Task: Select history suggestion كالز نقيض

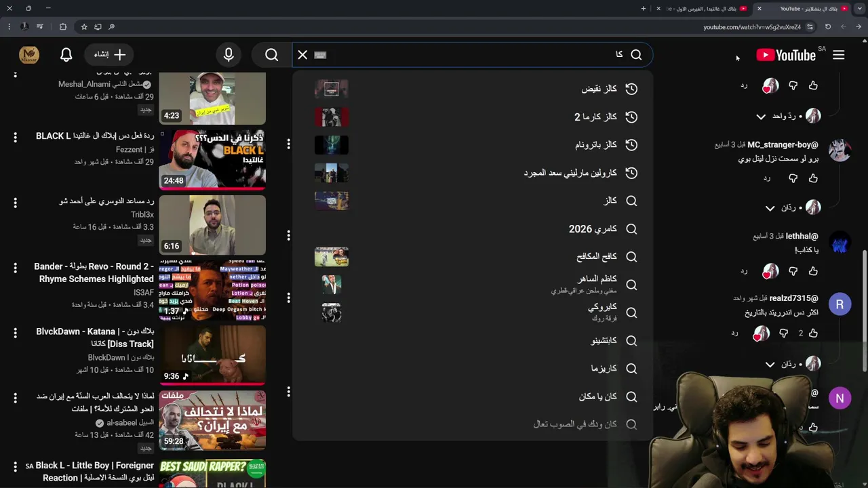Action: 473,89
